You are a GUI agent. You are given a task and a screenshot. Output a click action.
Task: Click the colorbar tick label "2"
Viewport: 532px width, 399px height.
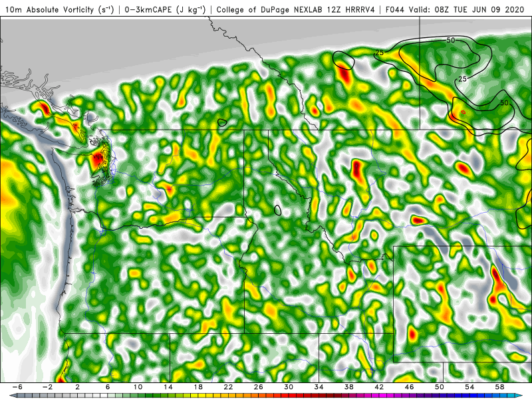click(77, 387)
